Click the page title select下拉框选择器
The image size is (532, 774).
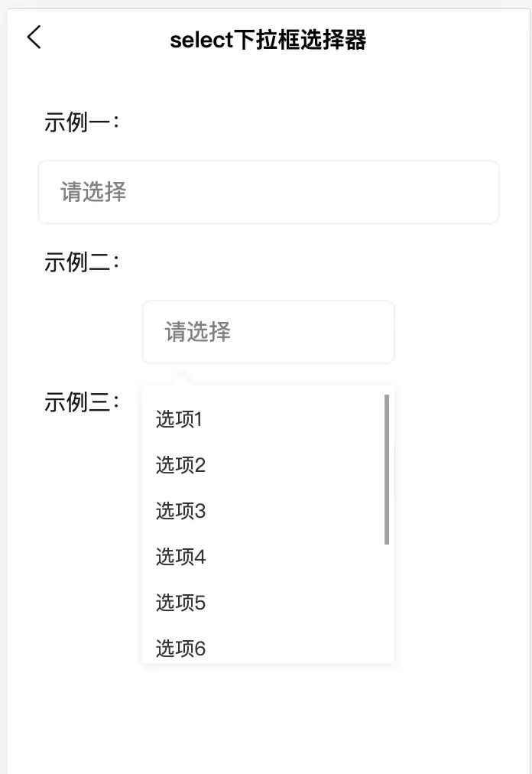(268, 40)
